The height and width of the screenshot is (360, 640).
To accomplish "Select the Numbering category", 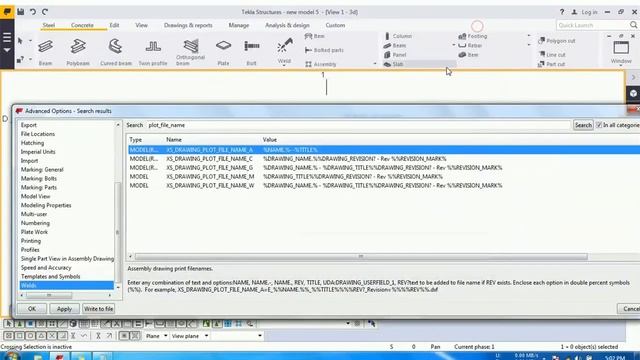I will [35, 223].
